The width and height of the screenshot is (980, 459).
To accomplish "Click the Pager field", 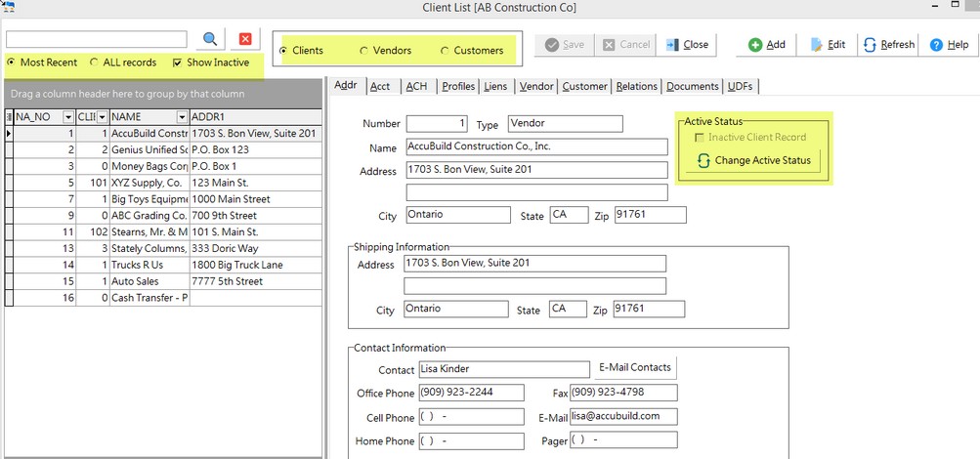I will point(623,439).
